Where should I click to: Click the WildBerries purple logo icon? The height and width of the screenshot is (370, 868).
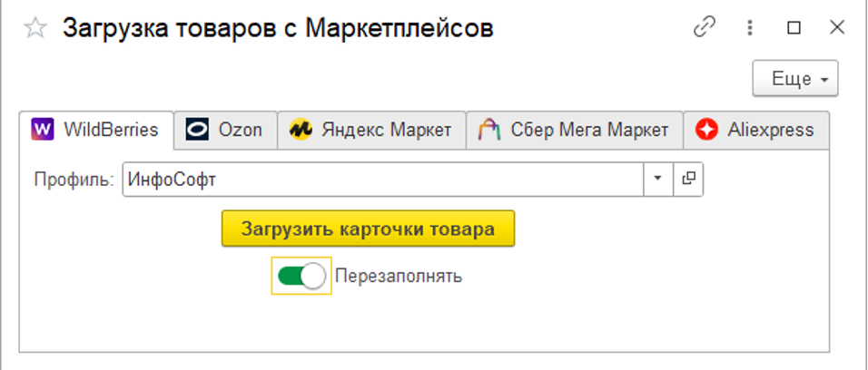(x=43, y=130)
